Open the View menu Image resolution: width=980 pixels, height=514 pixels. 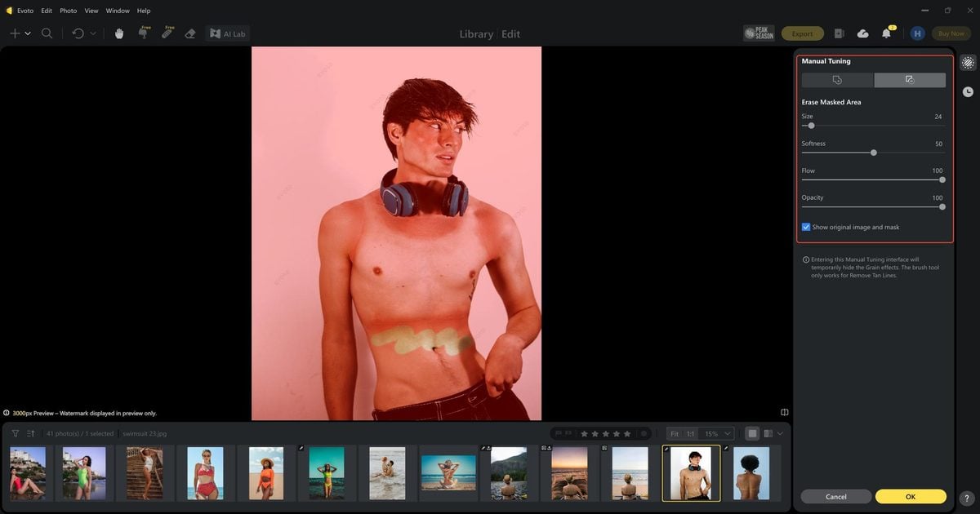click(91, 11)
